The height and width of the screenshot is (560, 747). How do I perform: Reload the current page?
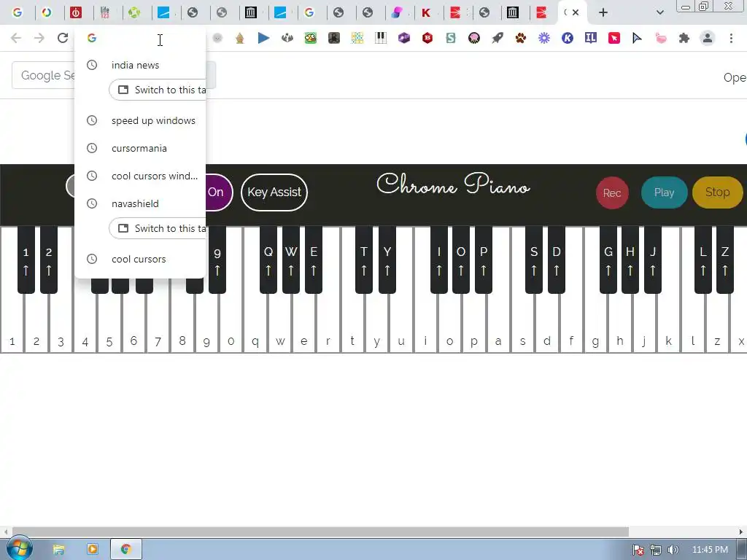(63, 38)
